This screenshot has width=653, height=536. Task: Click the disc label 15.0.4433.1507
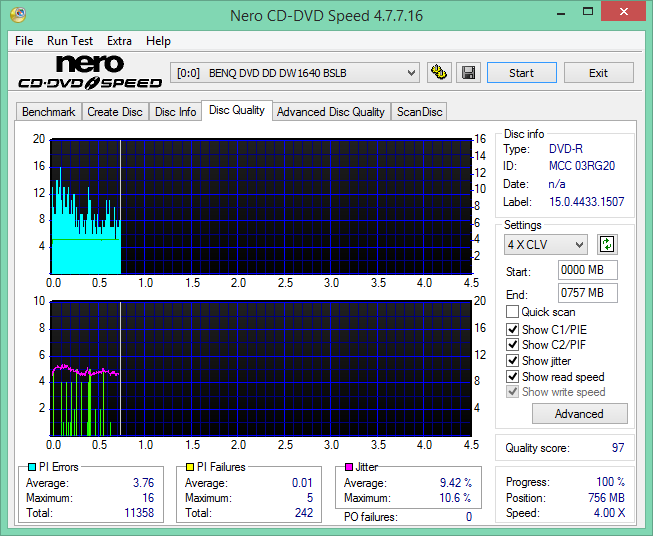pos(586,202)
